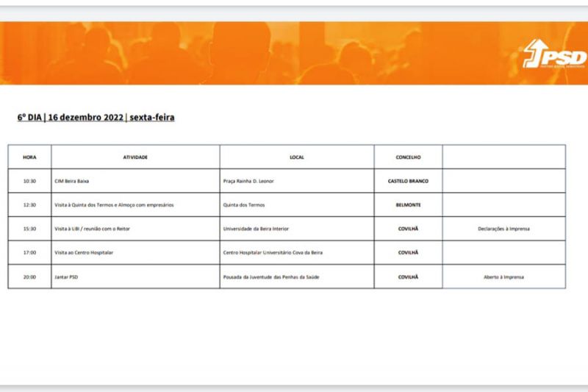The width and height of the screenshot is (588, 392).
Task: Select "Visita ao Centro Hospitalar" activity
Action: click(84, 252)
